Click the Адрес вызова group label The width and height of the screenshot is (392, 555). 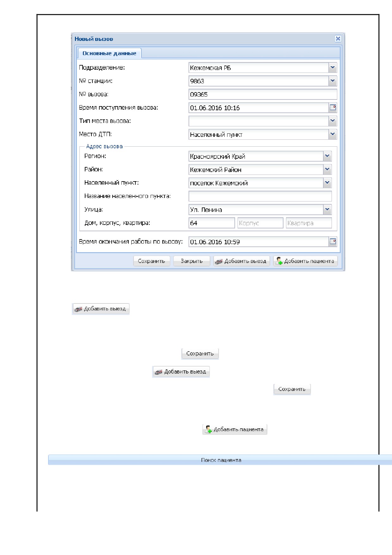pos(104,146)
